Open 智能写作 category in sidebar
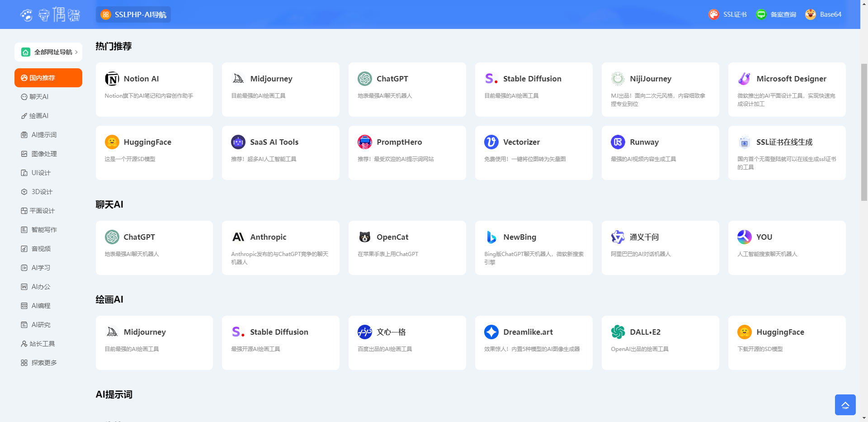The width and height of the screenshot is (868, 422). (48, 230)
